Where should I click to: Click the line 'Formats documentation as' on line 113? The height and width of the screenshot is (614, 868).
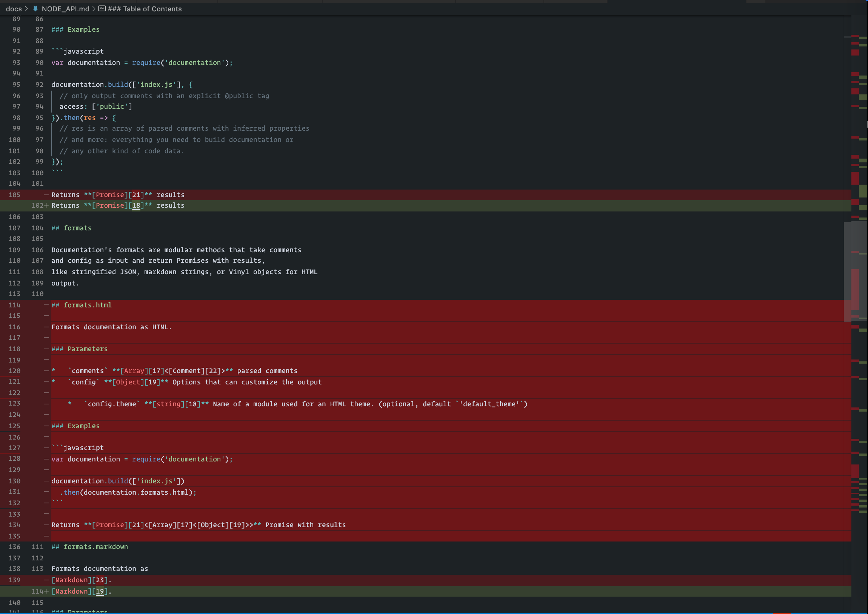100,569
